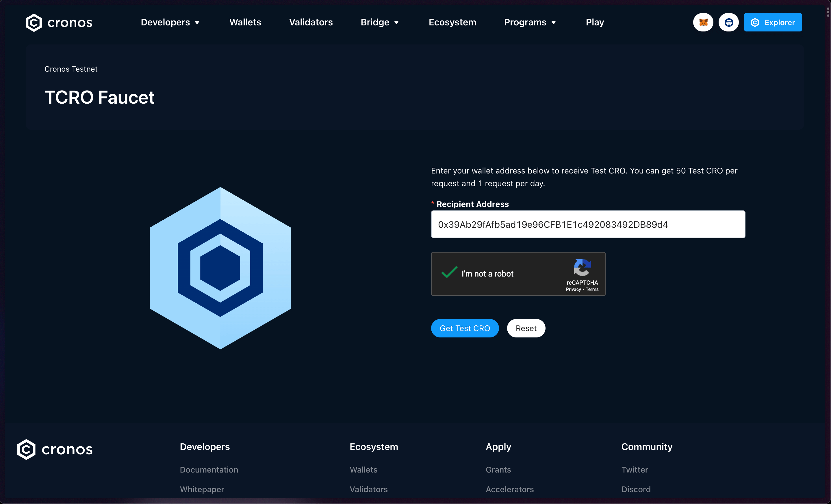The width and height of the screenshot is (831, 504).
Task: Click the footer Developers heading
Action: tap(205, 447)
